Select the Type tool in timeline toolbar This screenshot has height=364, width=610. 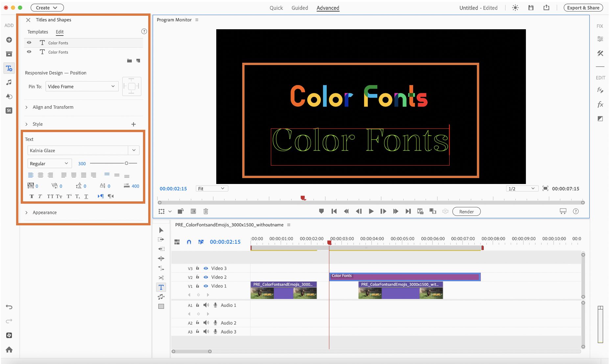coord(161,287)
